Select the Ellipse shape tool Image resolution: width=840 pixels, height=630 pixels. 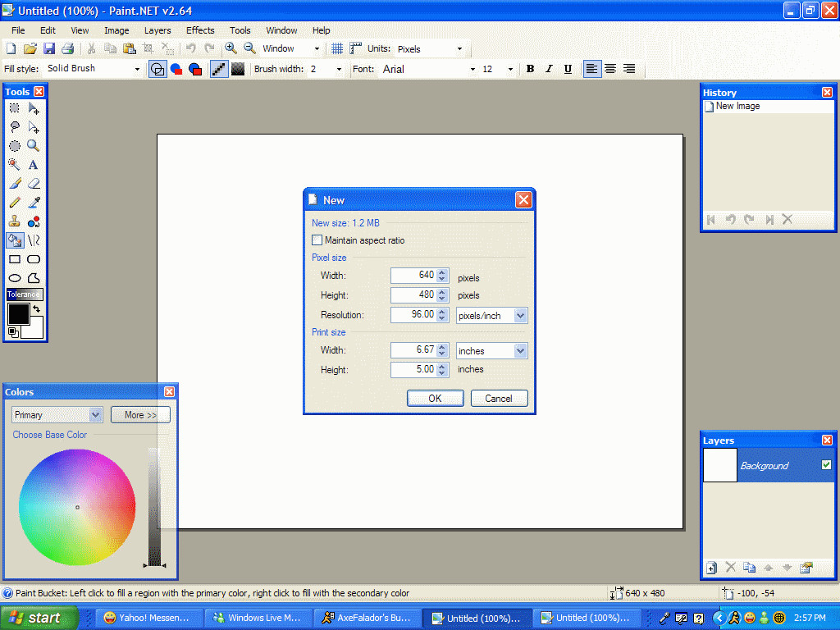click(x=15, y=278)
